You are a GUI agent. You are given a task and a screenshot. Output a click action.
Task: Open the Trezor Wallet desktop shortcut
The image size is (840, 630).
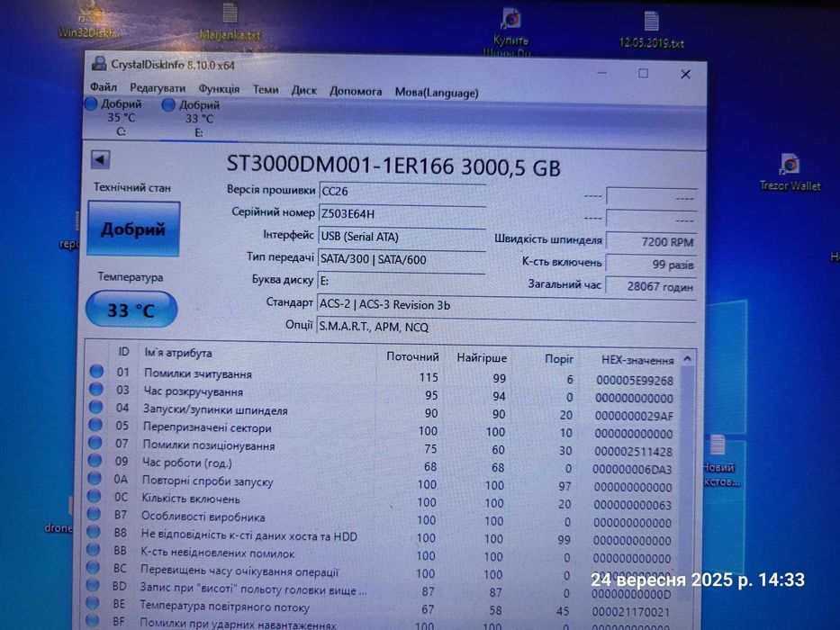tap(790, 173)
